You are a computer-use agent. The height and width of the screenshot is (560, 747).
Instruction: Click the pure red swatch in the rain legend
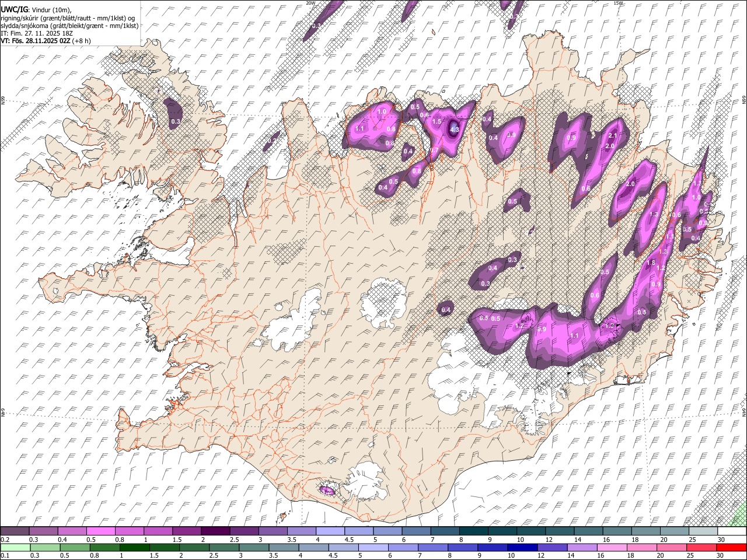731,547
